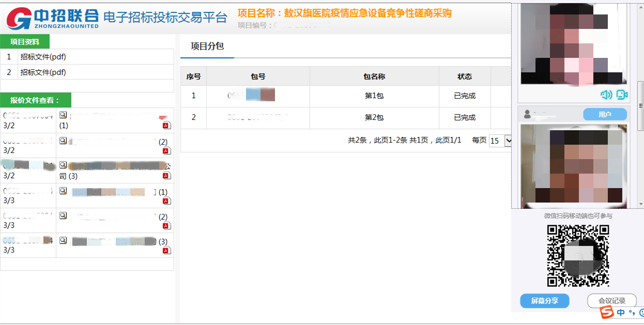Open the PDF icon for quote file (2) under 3/2
The image size is (644, 325).
click(166, 151)
